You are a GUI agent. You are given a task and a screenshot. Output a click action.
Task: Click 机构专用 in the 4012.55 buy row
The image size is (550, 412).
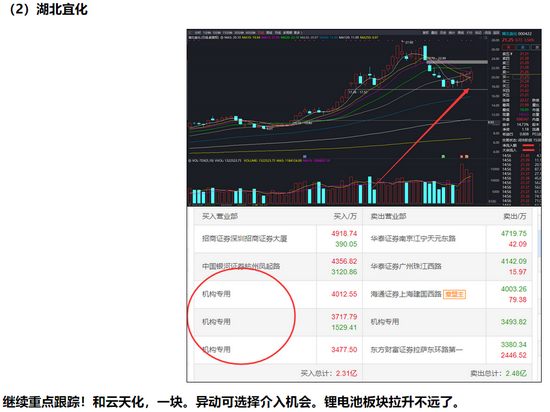pyautogui.click(x=216, y=294)
